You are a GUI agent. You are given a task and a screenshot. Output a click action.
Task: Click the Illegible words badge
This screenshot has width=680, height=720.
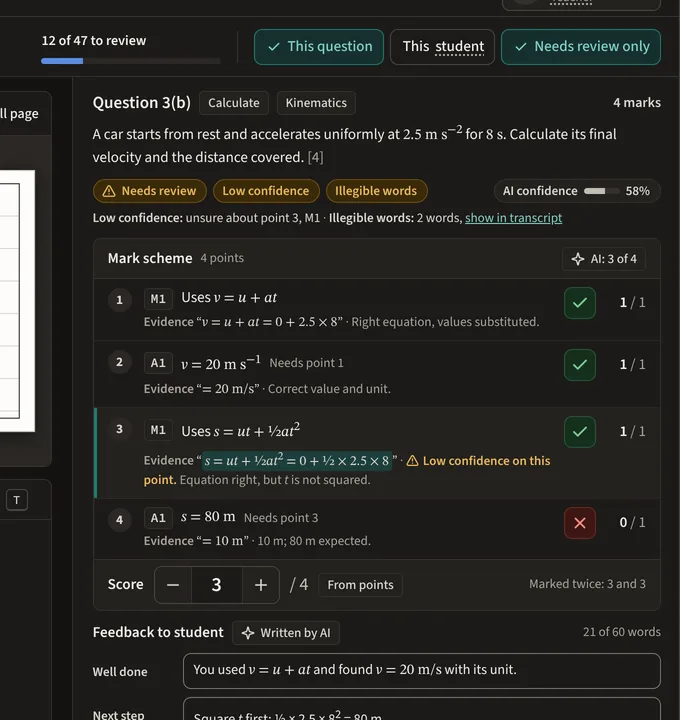pyautogui.click(x=376, y=191)
